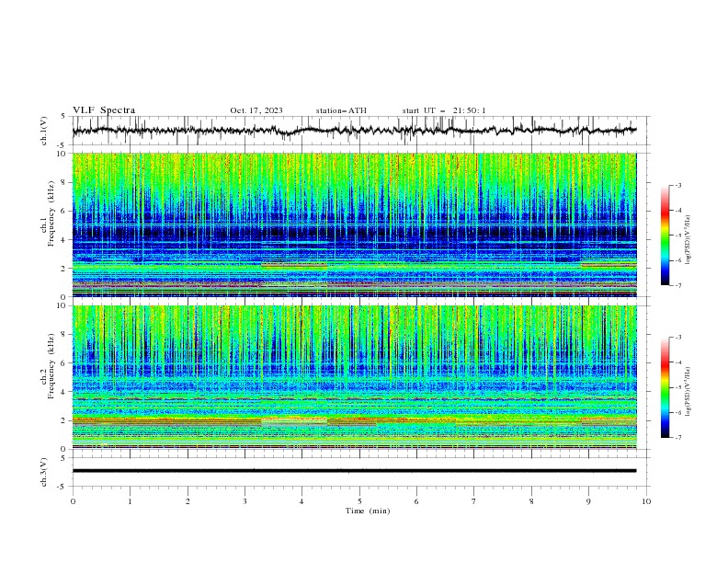Viewport: 728px width, 563px height.
Task: Click the "-3" label on ch.1 colorbar
Action: 678,185
